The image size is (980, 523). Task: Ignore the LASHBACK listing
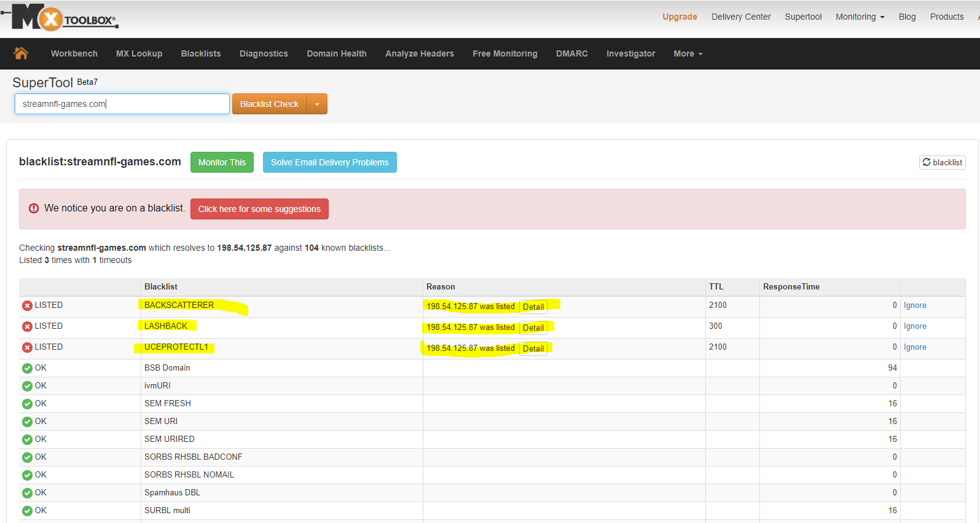click(x=915, y=326)
